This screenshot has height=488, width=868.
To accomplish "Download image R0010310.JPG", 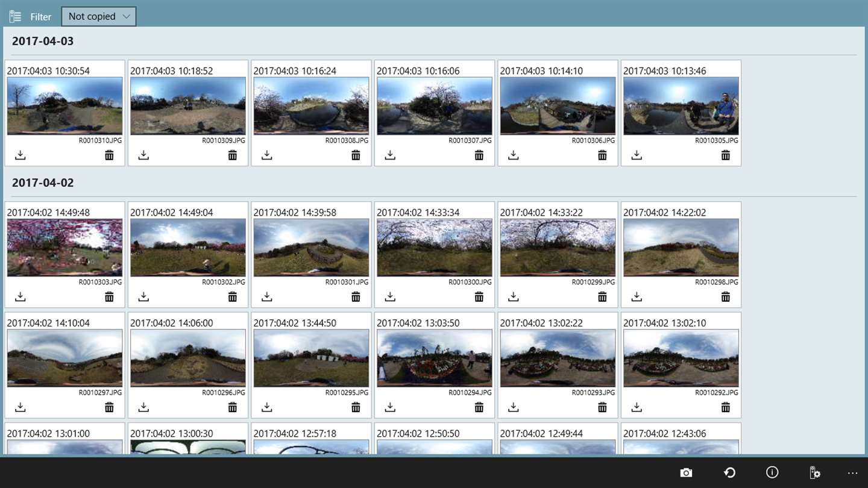I will (20, 155).
